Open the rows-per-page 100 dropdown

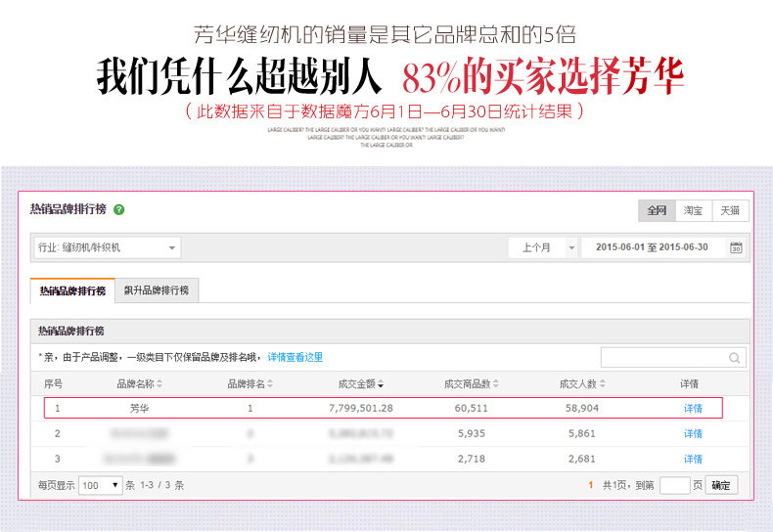(x=100, y=485)
